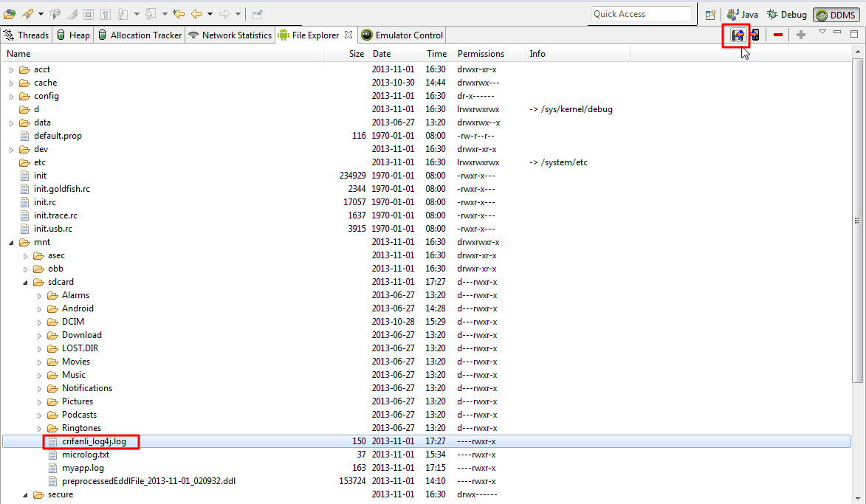Expand the cache folder

(11, 83)
